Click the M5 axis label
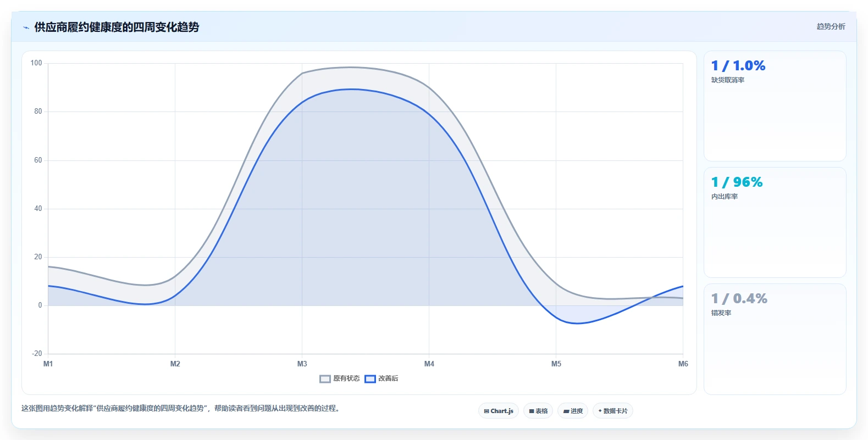 pos(556,364)
